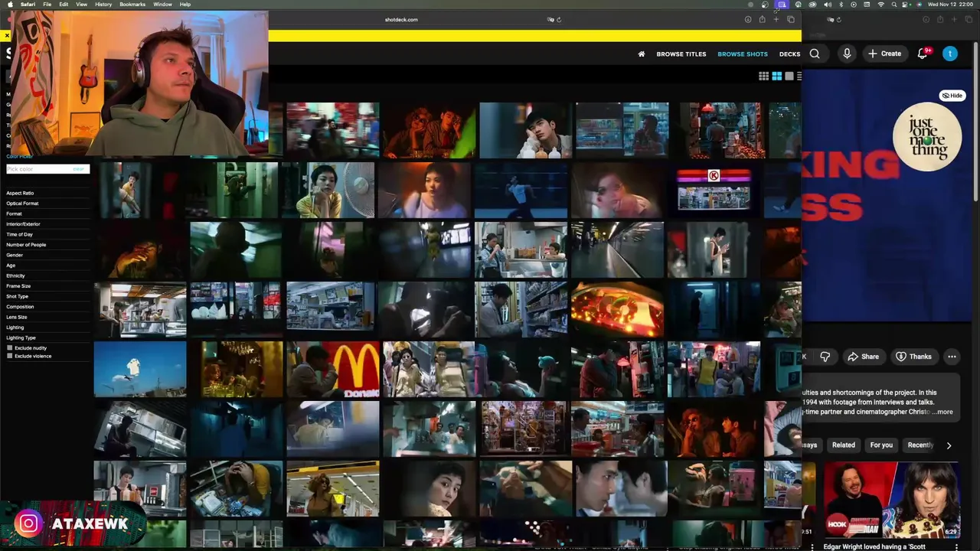Screen dimensions: 980x551
Task: Expand the Lens Size filter
Action: 17,317
